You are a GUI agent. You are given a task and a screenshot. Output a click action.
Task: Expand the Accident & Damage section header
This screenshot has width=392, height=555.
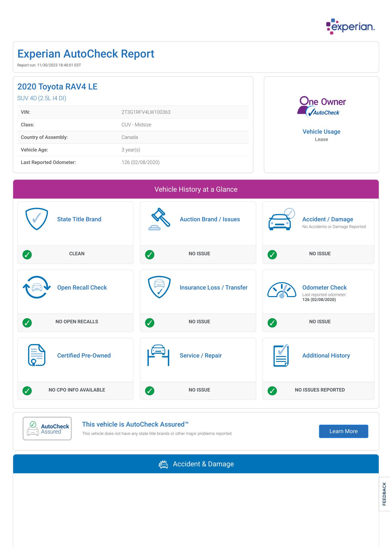pos(196,464)
